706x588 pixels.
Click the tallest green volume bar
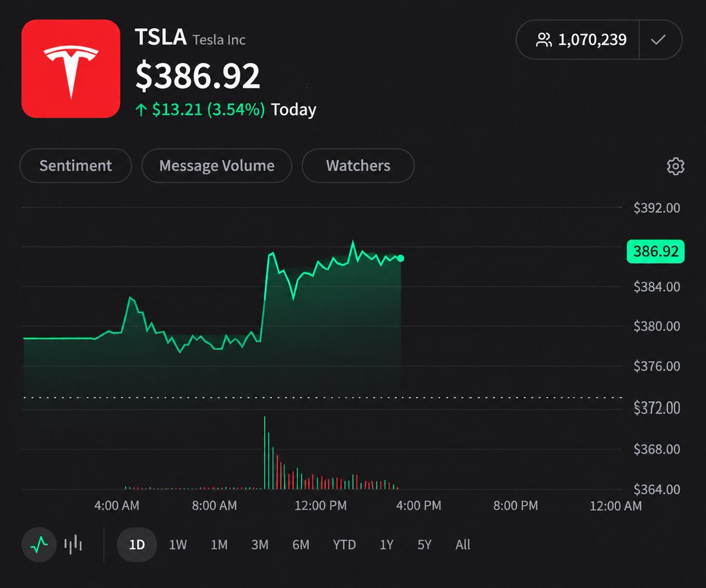(265, 453)
